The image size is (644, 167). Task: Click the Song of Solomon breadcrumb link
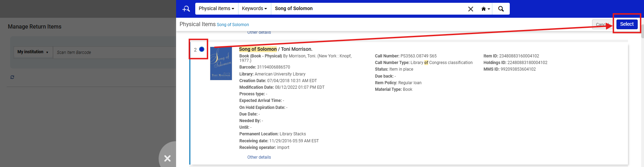tap(233, 25)
